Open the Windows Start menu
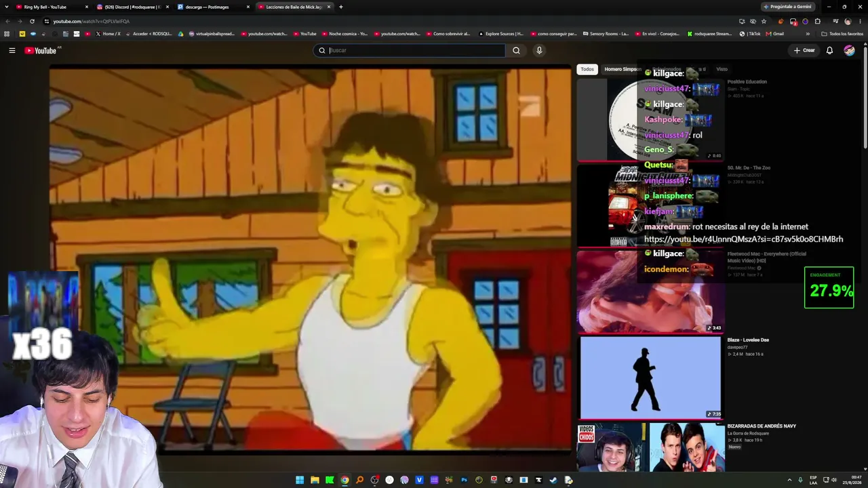This screenshot has height=488, width=868. pos(300,480)
